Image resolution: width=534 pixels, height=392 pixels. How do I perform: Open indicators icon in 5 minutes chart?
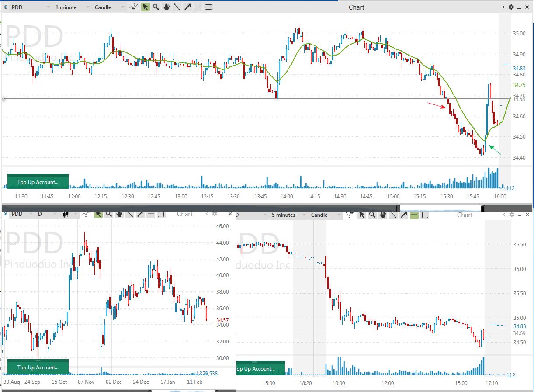[351, 215]
